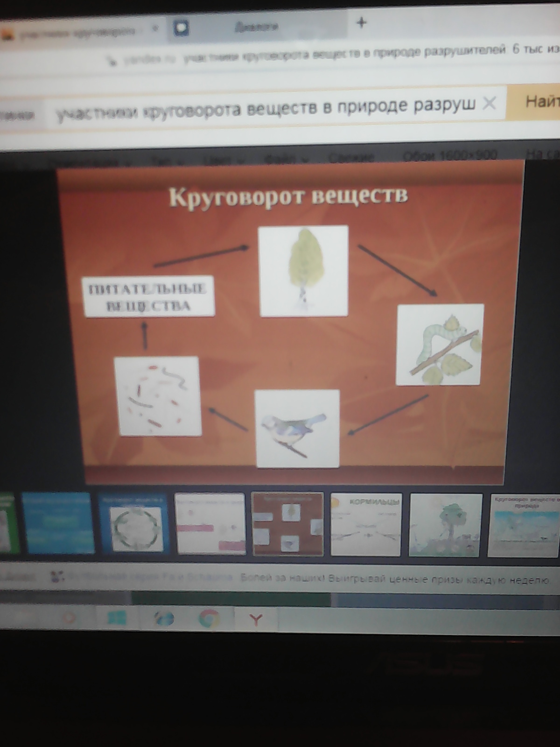Viewport: 560px width, 747px height.
Task: Expand the Цвет filter dropdown
Action: pyautogui.click(x=223, y=160)
